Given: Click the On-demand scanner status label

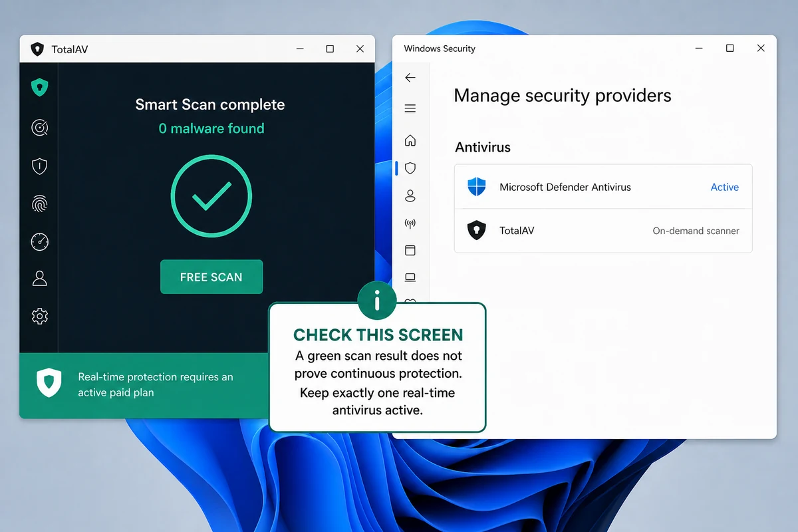Looking at the screenshot, I should (x=696, y=231).
